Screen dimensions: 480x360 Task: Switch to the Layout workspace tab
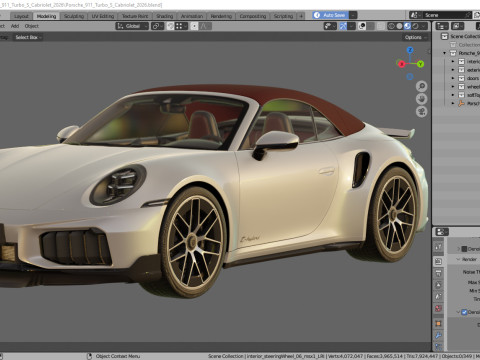(x=22, y=16)
